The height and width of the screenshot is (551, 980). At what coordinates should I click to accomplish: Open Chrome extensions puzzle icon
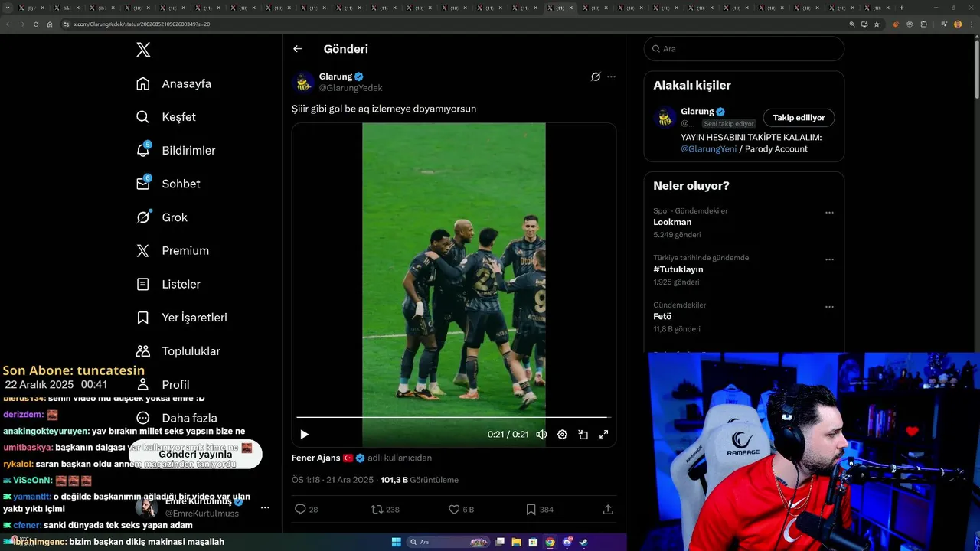tap(923, 24)
